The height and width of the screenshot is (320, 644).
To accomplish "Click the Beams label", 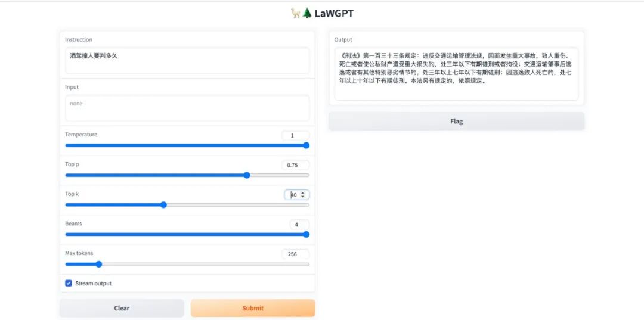I will (x=73, y=223).
